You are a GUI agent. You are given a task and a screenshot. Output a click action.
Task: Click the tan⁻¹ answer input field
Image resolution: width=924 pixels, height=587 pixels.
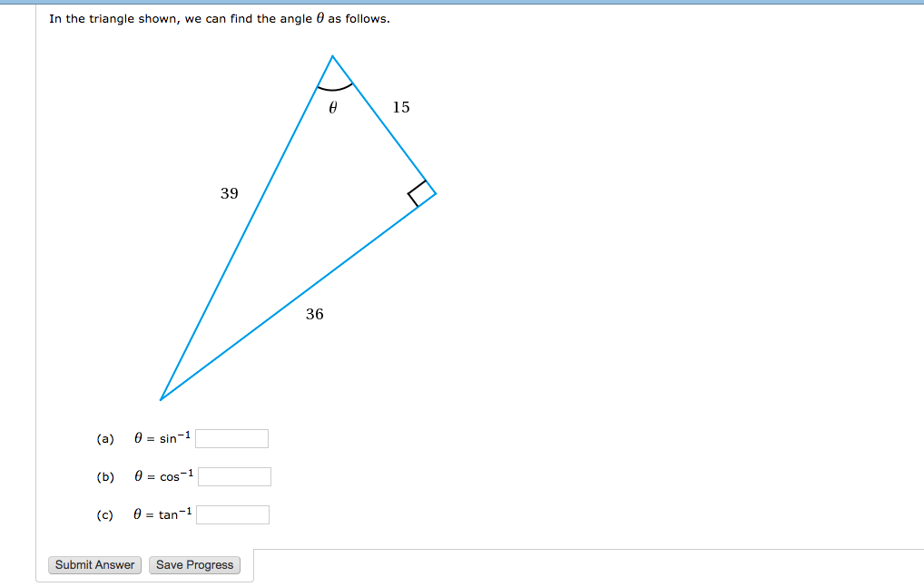[x=232, y=514]
